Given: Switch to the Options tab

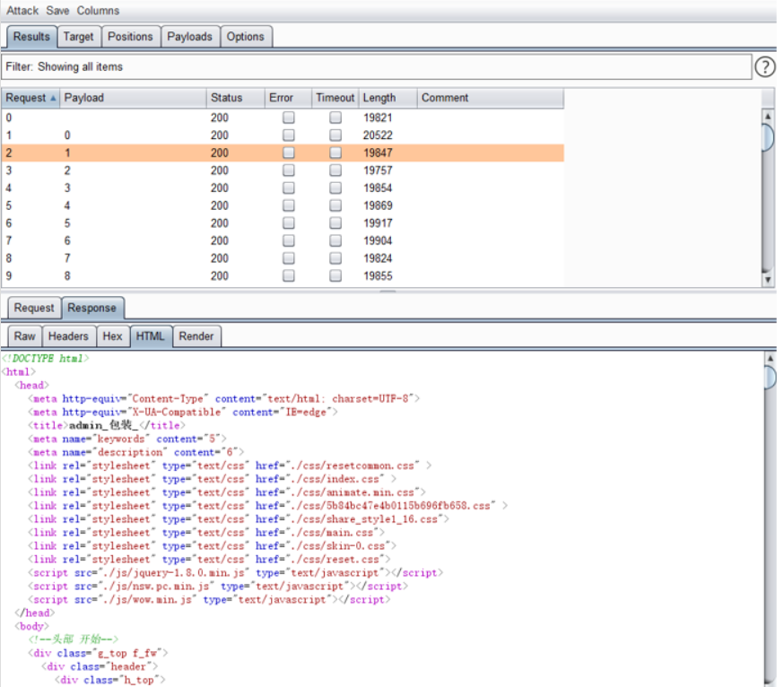Looking at the screenshot, I should [x=246, y=37].
